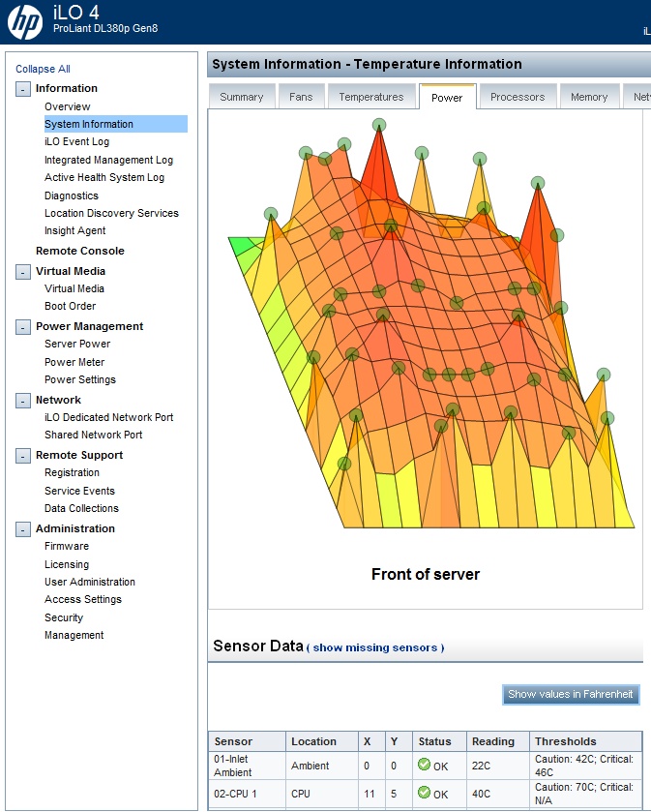The height and width of the screenshot is (812, 651).
Task: Click show missing sensors link
Action: [375, 647]
